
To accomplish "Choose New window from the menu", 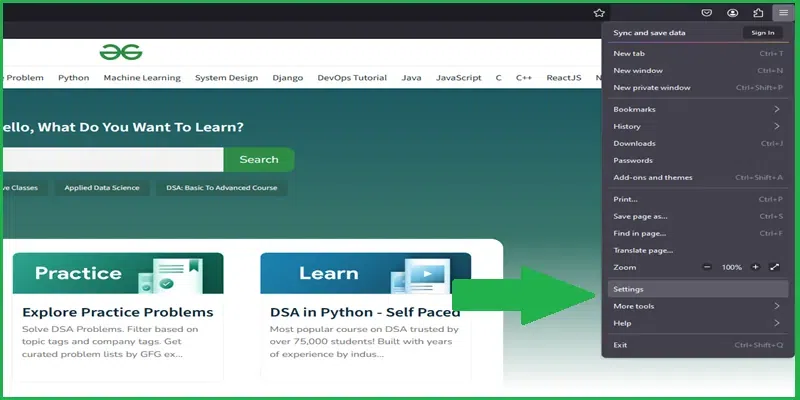I will 697,70.
